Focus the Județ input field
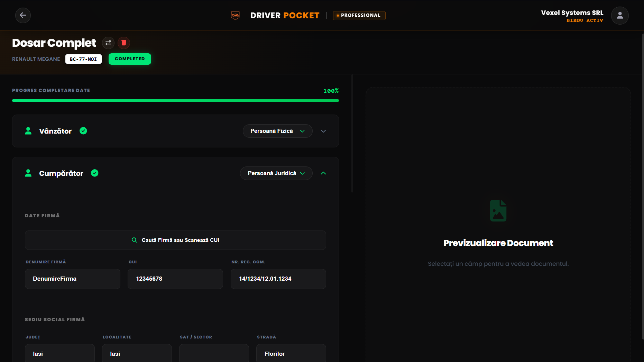 click(x=60, y=353)
